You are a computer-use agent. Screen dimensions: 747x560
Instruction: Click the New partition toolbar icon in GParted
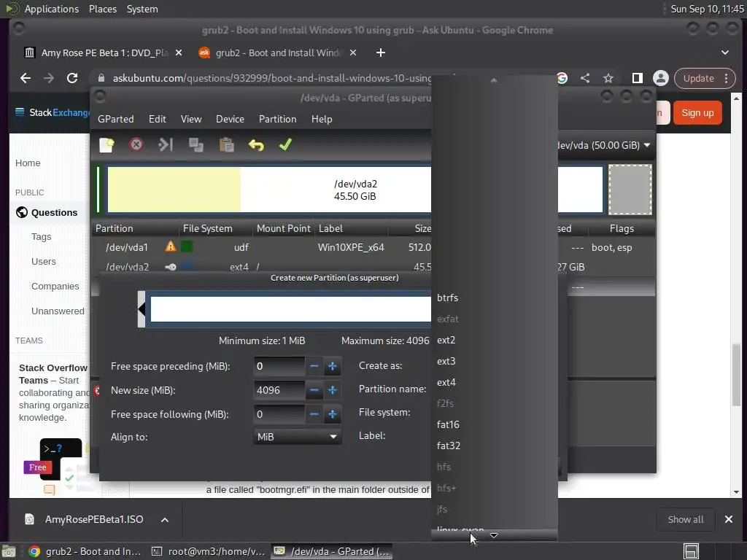click(107, 145)
